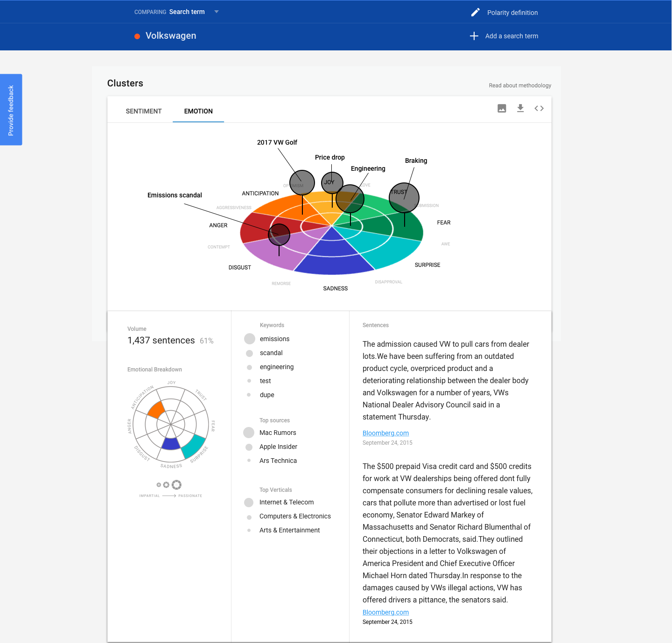Open Read about methodology link
Screen dimensions: 672x643
click(x=520, y=85)
